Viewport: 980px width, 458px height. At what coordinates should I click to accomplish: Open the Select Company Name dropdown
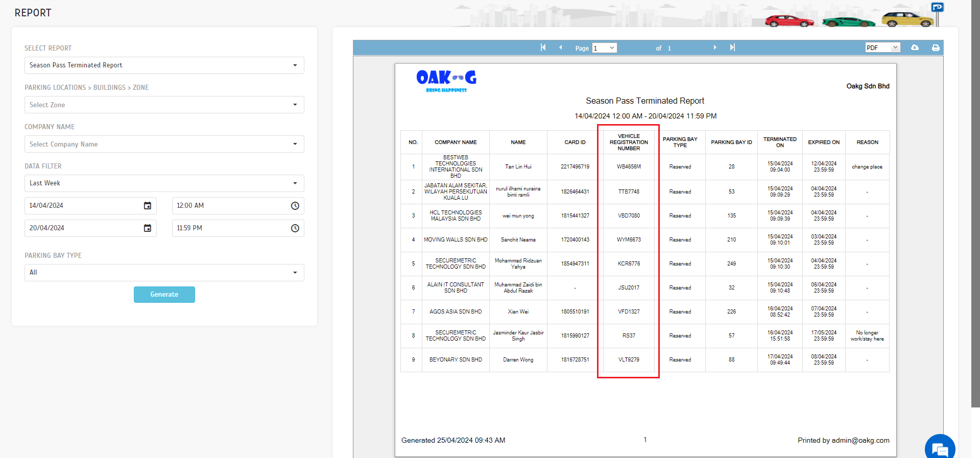tap(164, 144)
